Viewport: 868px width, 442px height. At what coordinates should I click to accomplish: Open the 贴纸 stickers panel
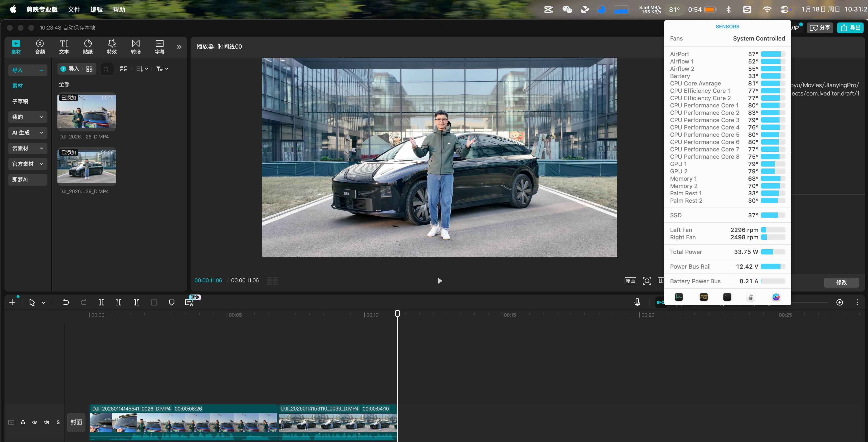[x=88, y=46]
